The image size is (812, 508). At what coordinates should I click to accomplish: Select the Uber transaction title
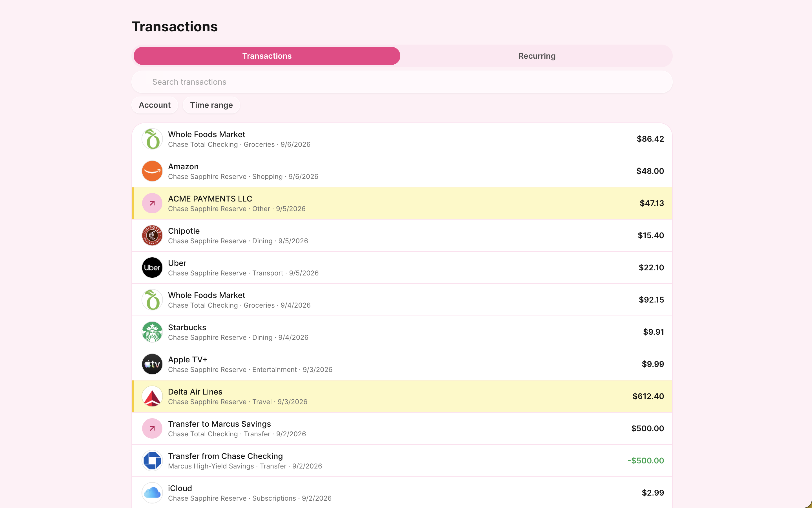click(x=177, y=263)
